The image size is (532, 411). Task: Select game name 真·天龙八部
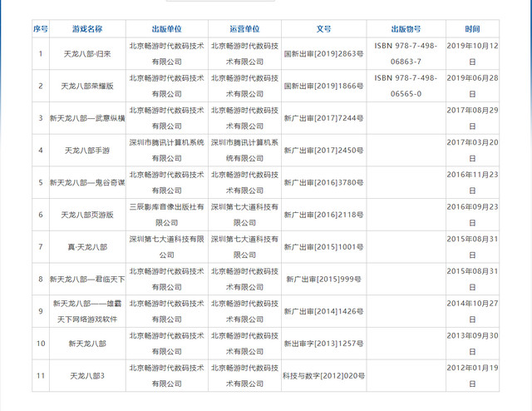pyautogui.click(x=87, y=247)
